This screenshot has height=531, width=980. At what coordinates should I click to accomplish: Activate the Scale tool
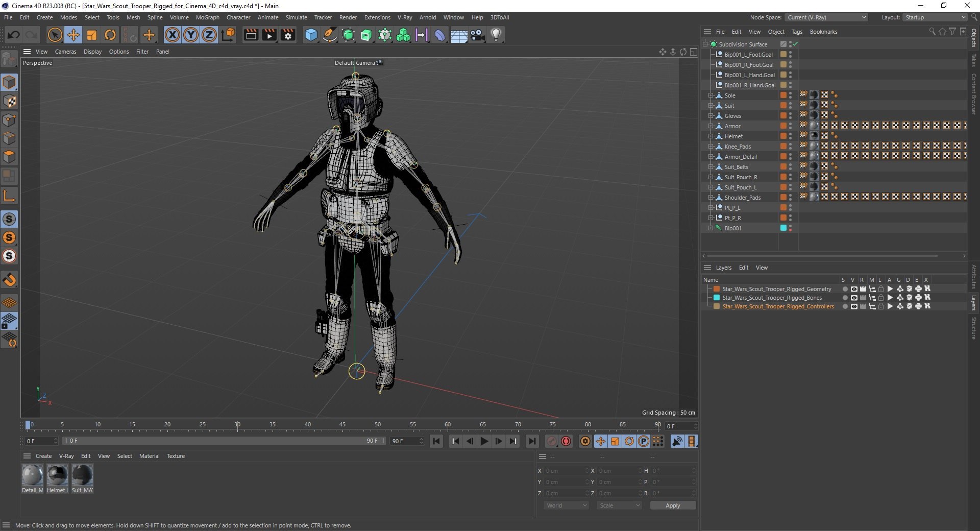tap(92, 35)
